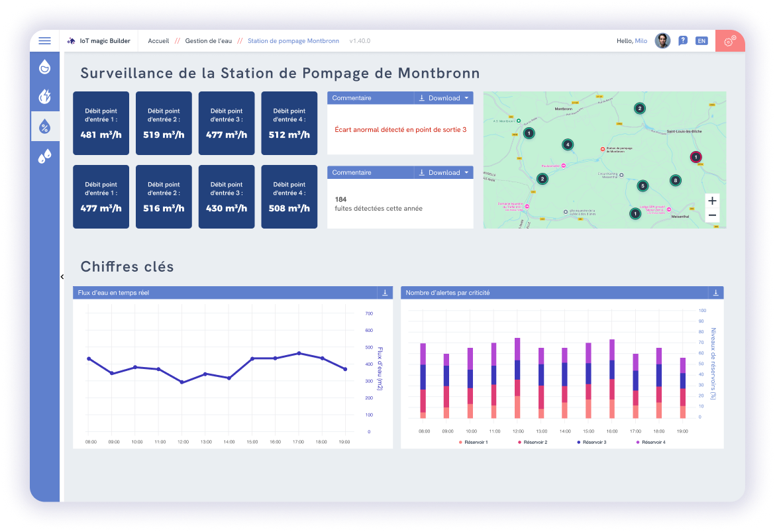Open the pink settings gear icon
This screenshot has height=532, width=775.
(x=729, y=40)
